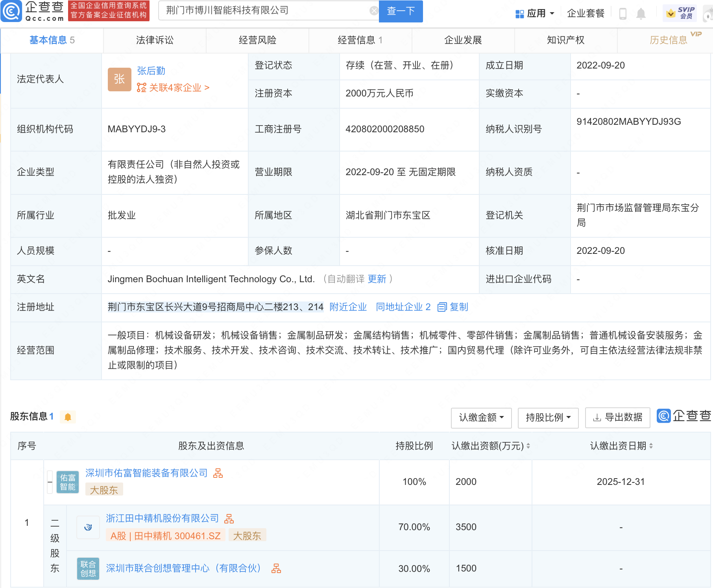Switch to the 法律诉讼 tab
This screenshot has width=713, height=588.
pyautogui.click(x=155, y=40)
